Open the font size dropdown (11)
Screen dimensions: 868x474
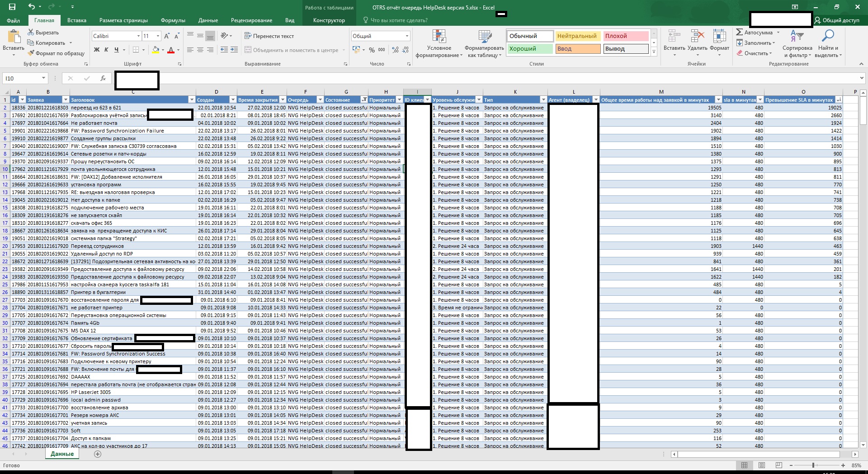[158, 36]
